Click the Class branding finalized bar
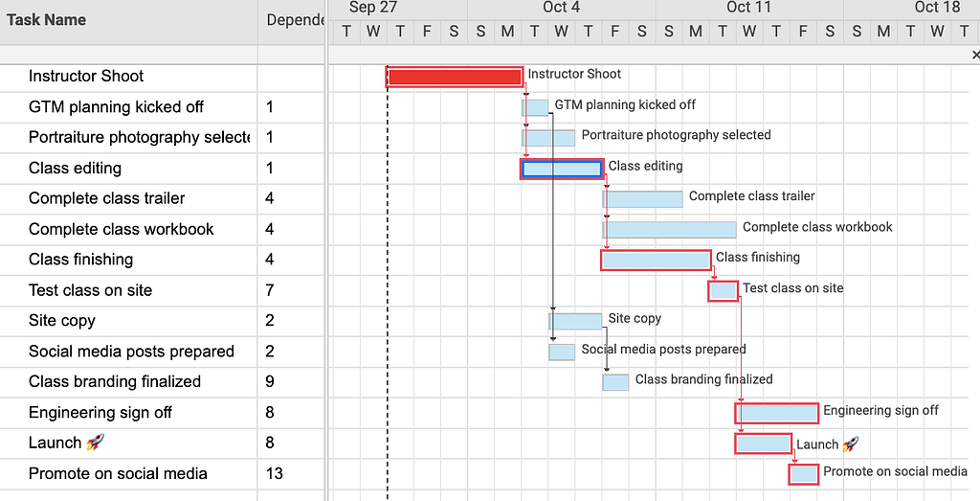The width and height of the screenshot is (980, 501). [615, 382]
